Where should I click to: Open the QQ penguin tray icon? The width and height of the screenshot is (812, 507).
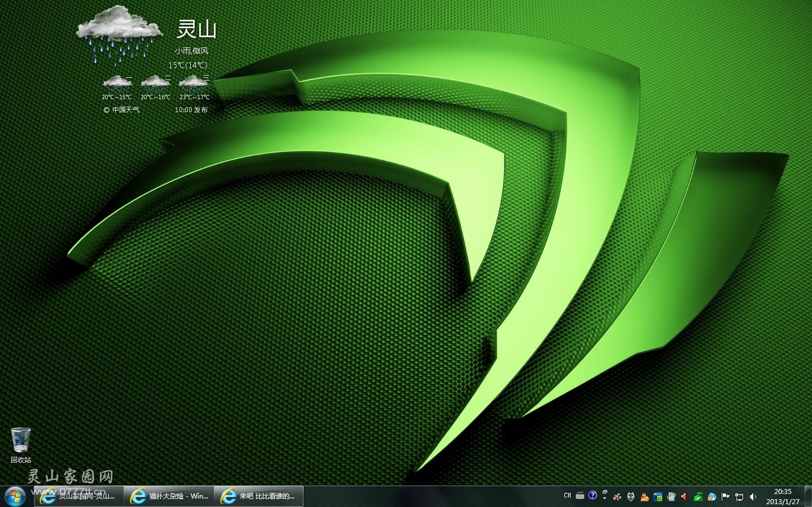[644, 497]
